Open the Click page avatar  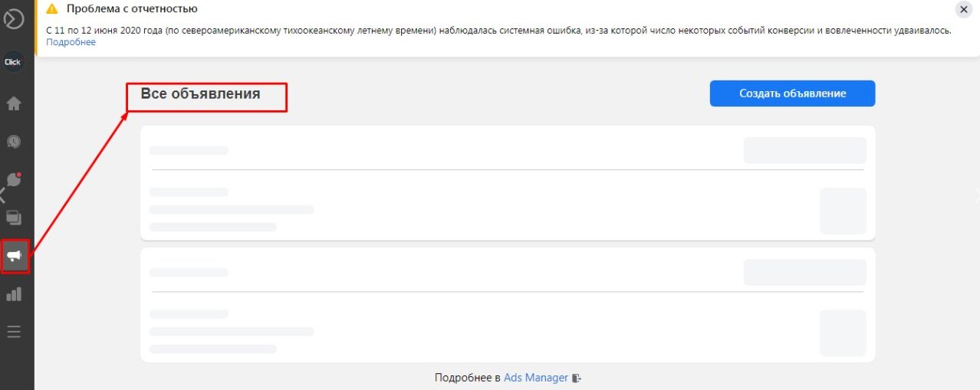[13, 62]
